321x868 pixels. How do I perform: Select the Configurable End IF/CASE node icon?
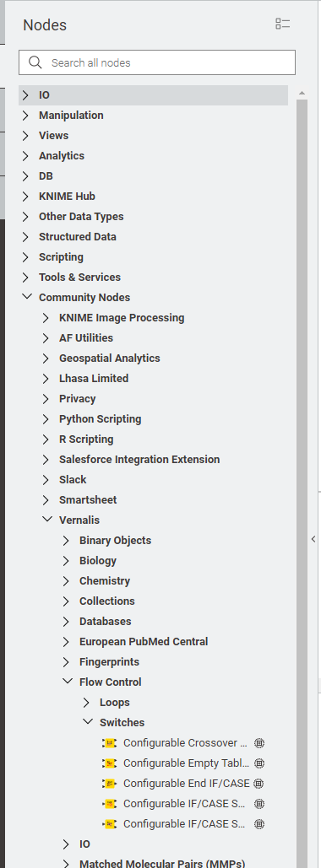click(x=109, y=784)
